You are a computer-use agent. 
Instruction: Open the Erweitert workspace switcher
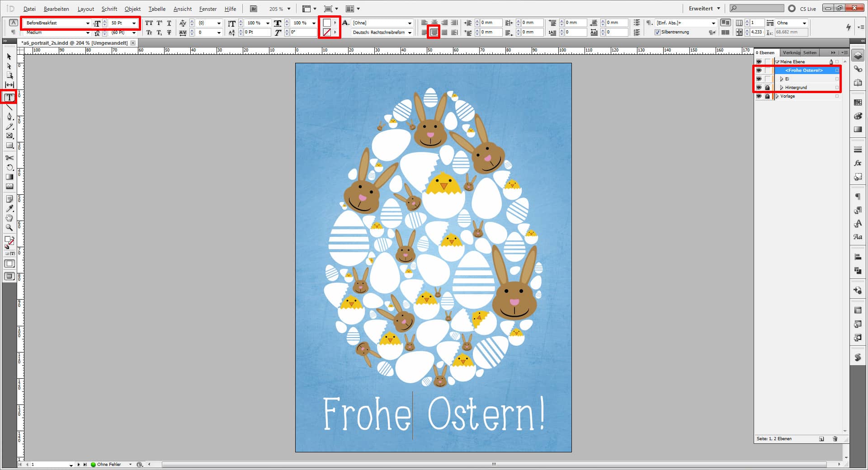[704, 9]
